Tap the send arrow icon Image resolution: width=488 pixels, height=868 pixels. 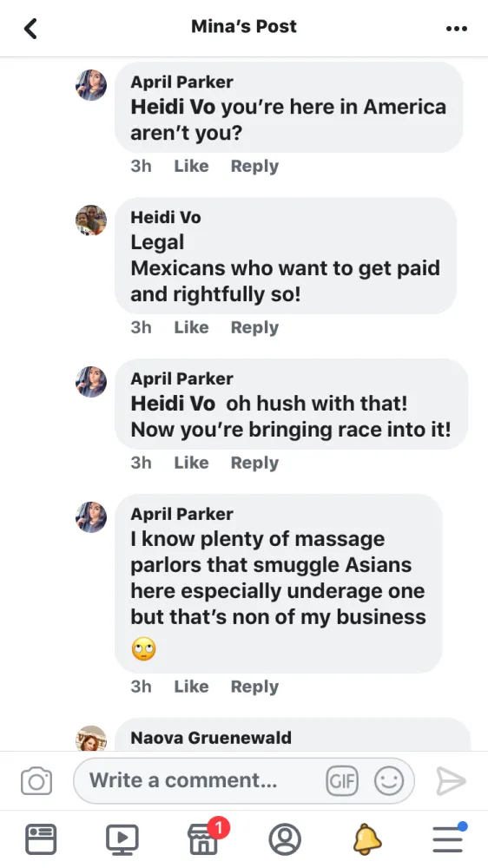[x=451, y=781]
